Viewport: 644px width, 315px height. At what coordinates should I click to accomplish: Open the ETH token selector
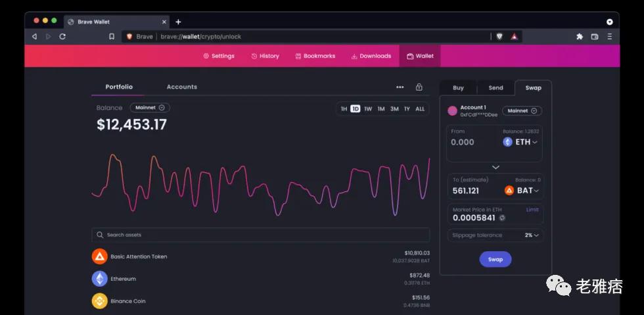click(x=520, y=142)
